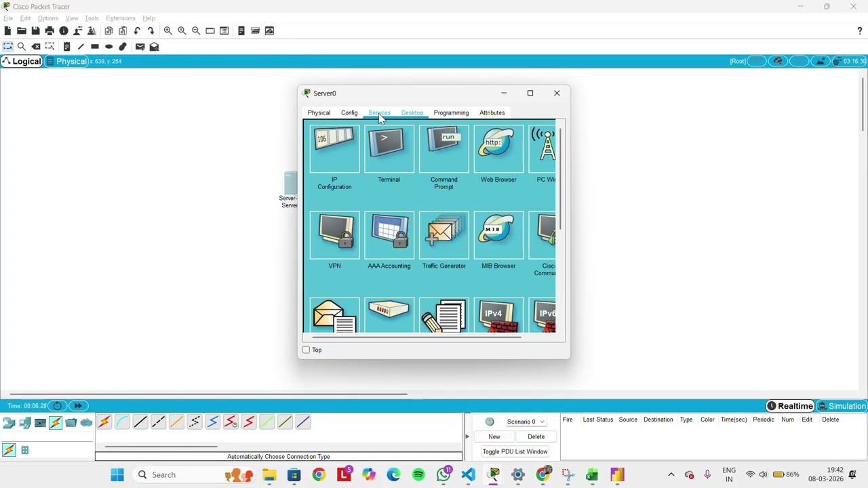Open the Extensions menu
This screenshot has height=488, width=868.
pyautogui.click(x=121, y=18)
